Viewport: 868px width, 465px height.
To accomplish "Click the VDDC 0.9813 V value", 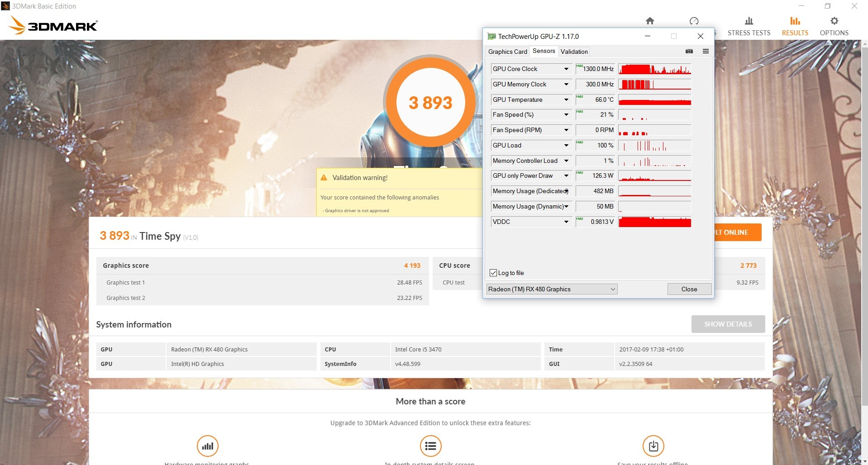I will point(595,222).
